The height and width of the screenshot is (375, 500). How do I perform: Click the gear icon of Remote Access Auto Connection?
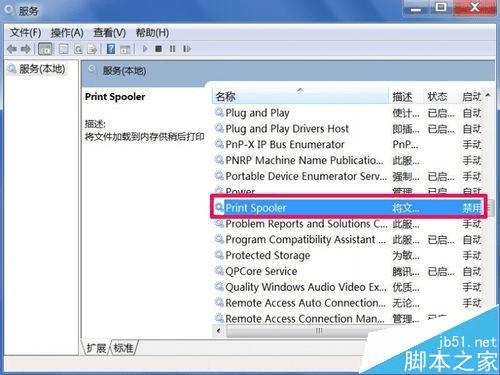[219, 302]
